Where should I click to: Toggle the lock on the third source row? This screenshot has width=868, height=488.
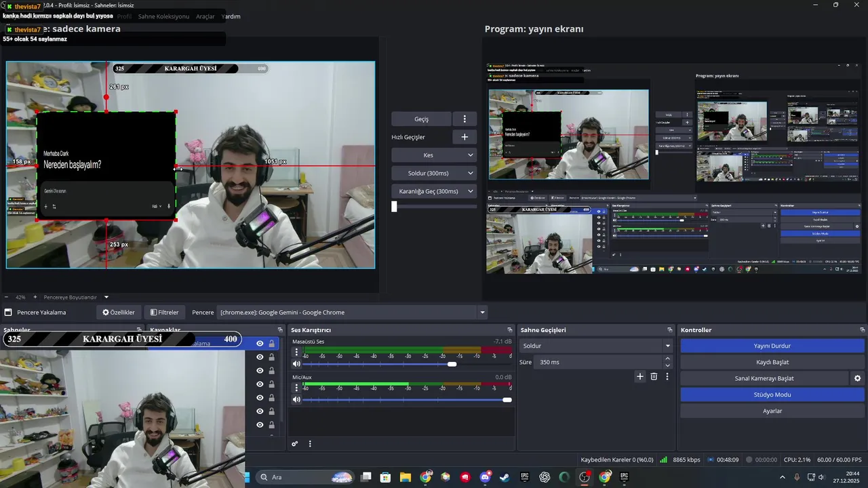click(271, 371)
